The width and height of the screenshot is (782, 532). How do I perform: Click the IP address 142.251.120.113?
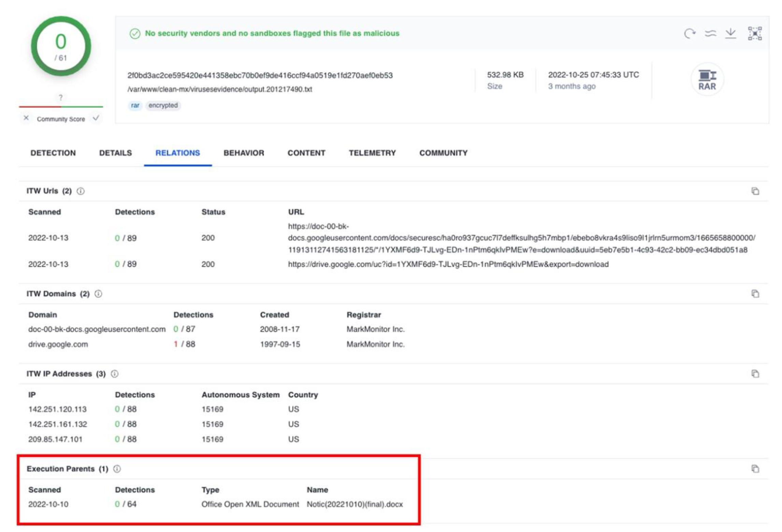(57, 409)
